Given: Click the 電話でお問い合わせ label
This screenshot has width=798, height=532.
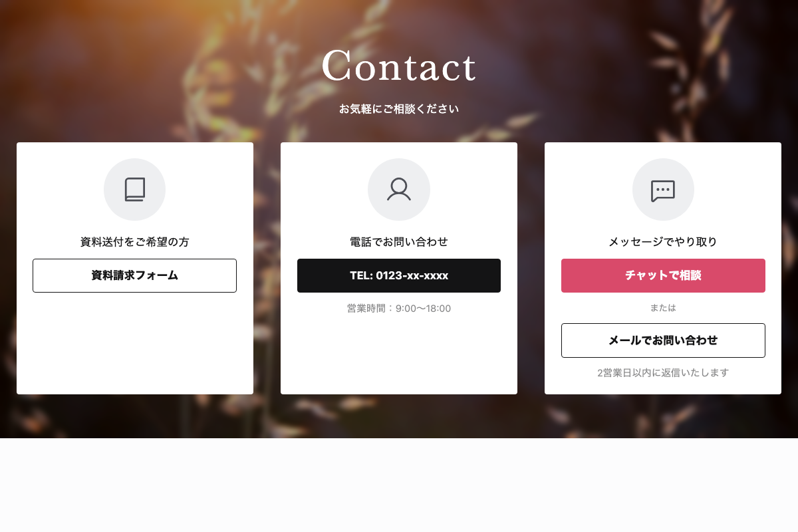Looking at the screenshot, I should (399, 242).
